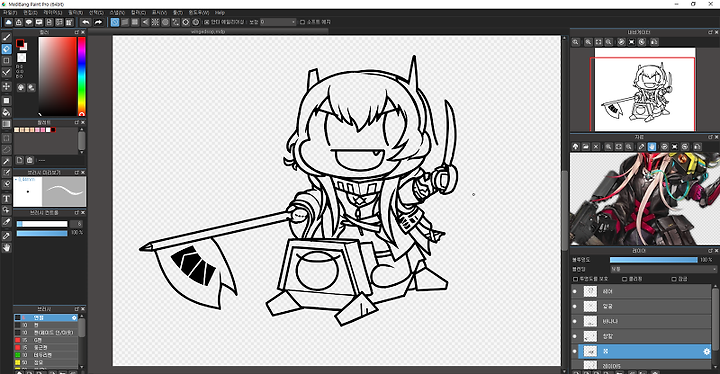Select the Magic Wand tool
The height and width of the screenshot is (374, 720).
pos(6,161)
